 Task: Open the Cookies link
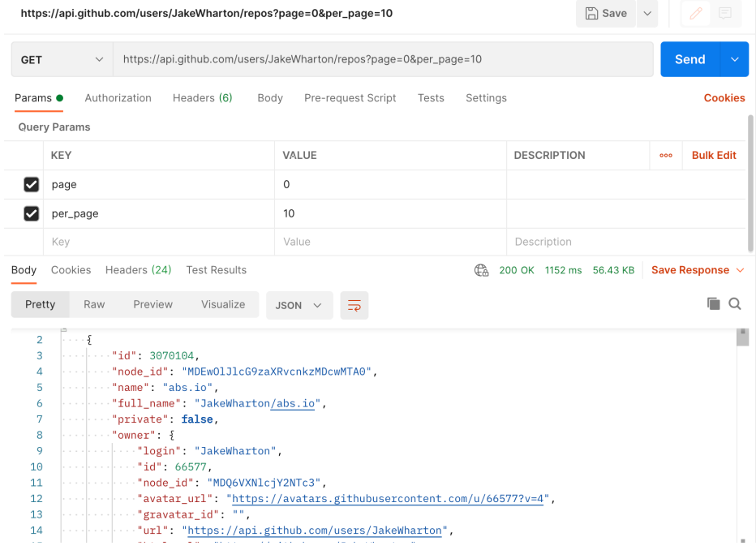coord(724,98)
